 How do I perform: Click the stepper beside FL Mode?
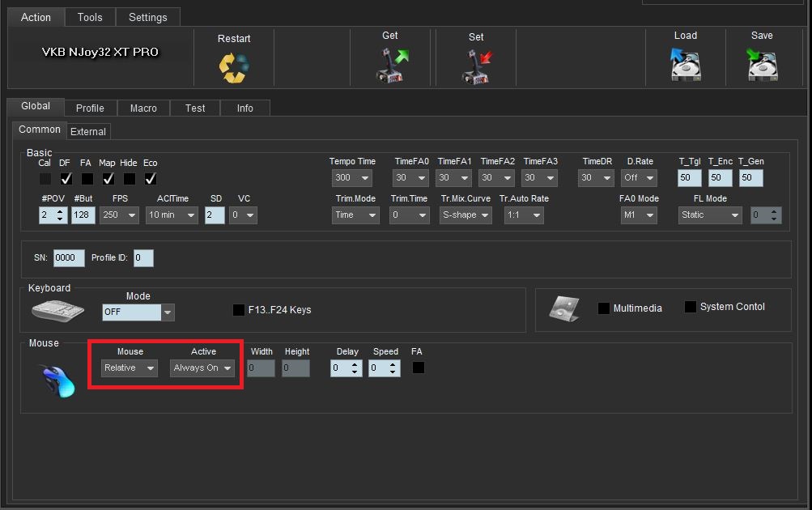point(766,215)
